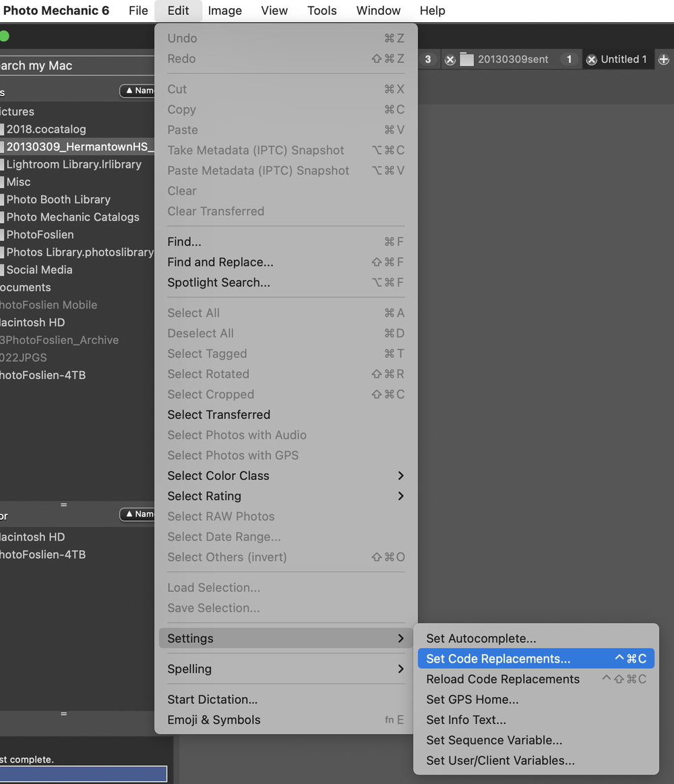674x784 pixels.
Task: Select Spotlight Search...
Action: point(286,282)
